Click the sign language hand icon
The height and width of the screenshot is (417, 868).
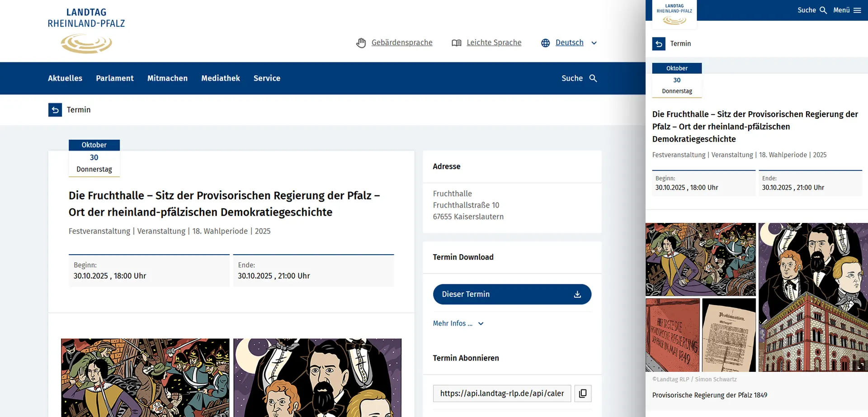click(x=361, y=43)
